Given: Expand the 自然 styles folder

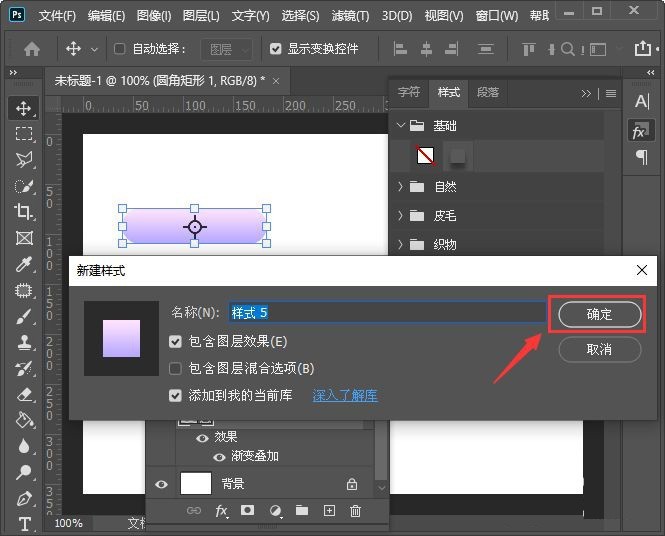Looking at the screenshot, I should click(x=400, y=187).
